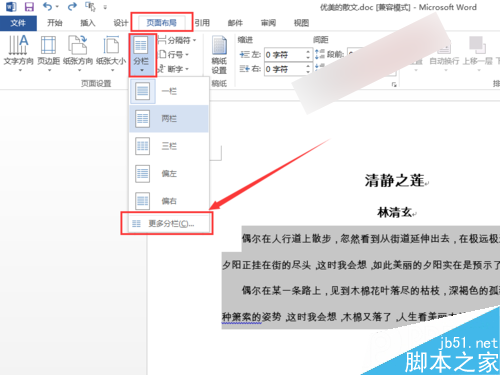Click the author name 林清玄

[395, 212]
